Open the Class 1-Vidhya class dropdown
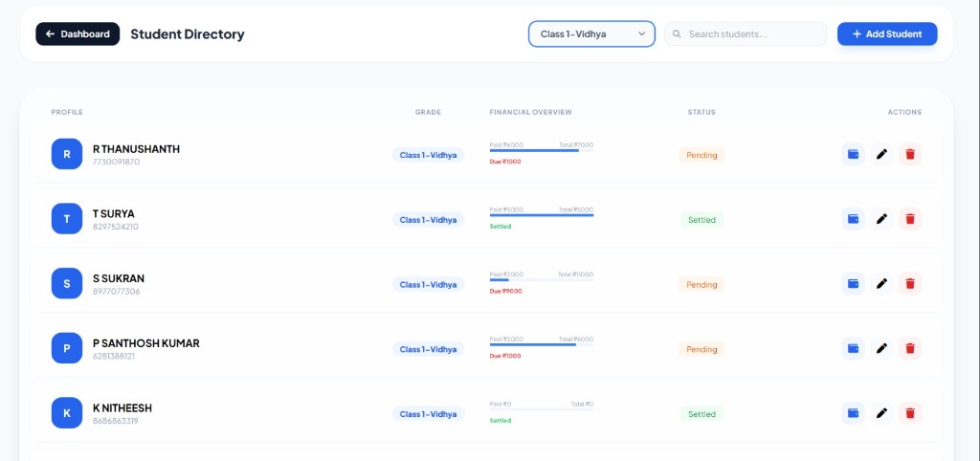The width and height of the screenshot is (980, 461). pyautogui.click(x=591, y=33)
